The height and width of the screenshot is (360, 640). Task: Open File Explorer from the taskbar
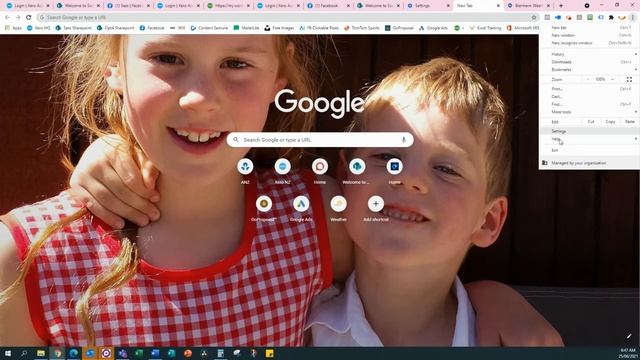tap(41, 353)
